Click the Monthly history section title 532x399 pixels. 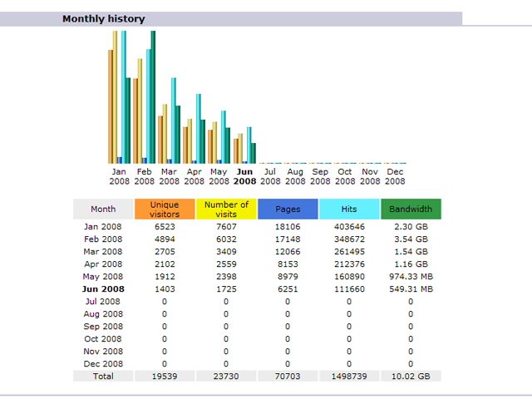[103, 18]
